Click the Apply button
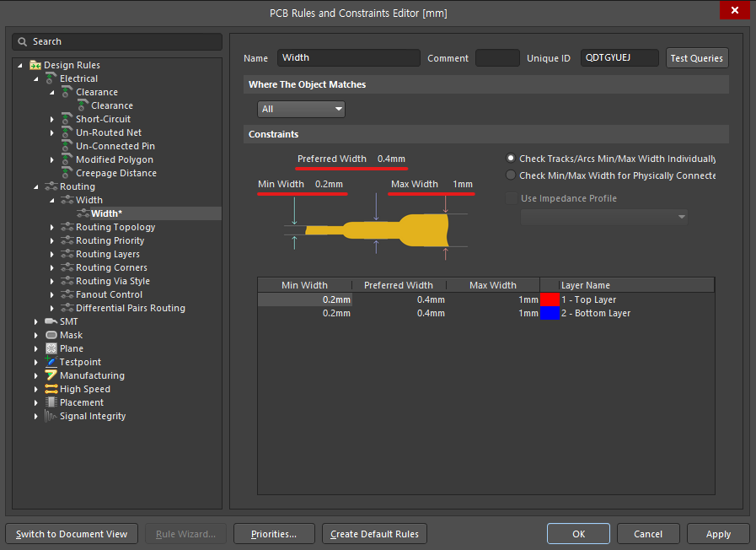The image size is (756, 550). (718, 534)
